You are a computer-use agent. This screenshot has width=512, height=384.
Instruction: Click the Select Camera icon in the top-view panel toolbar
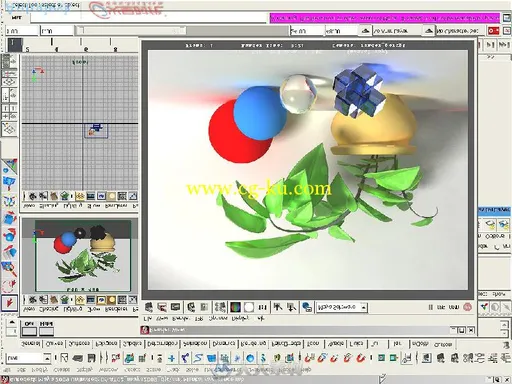(x=32, y=196)
